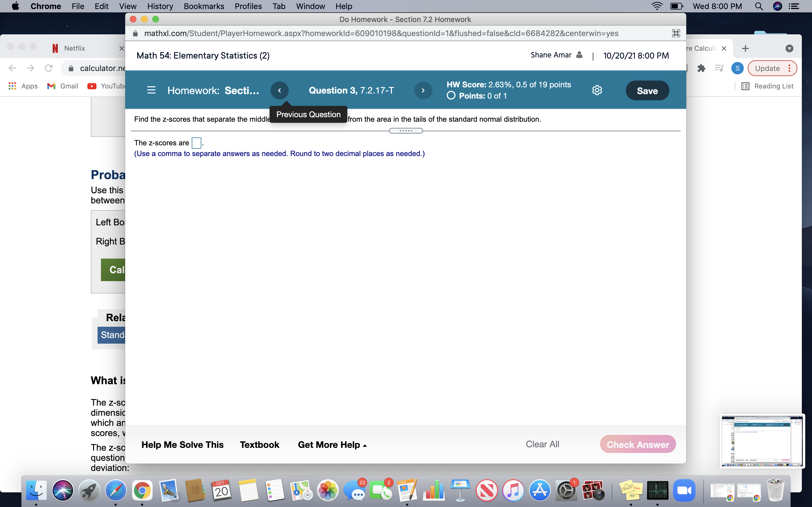Image resolution: width=812 pixels, height=507 pixels.
Task: Click the z-scores answer input box
Action: tap(196, 143)
